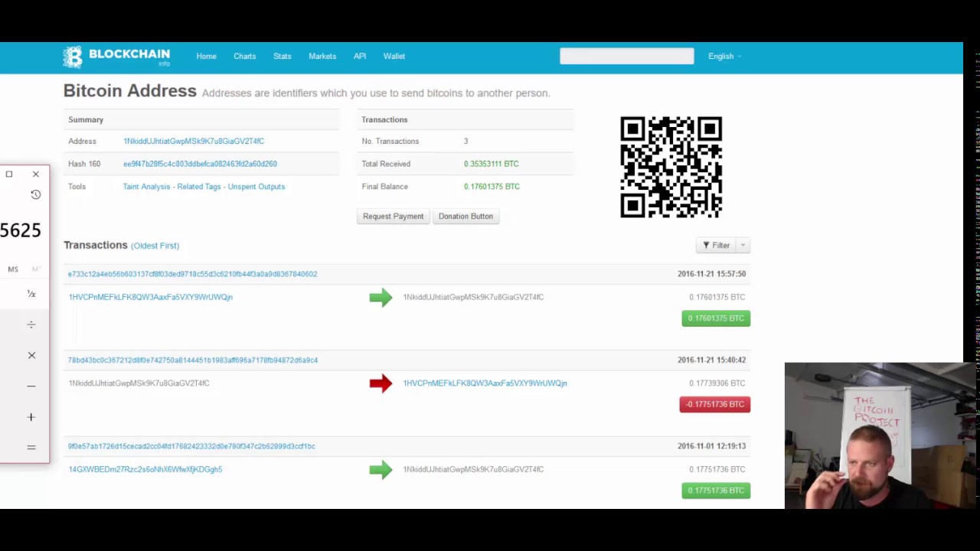This screenshot has width=980, height=551.
Task: Open the Charts menu item
Action: point(245,56)
